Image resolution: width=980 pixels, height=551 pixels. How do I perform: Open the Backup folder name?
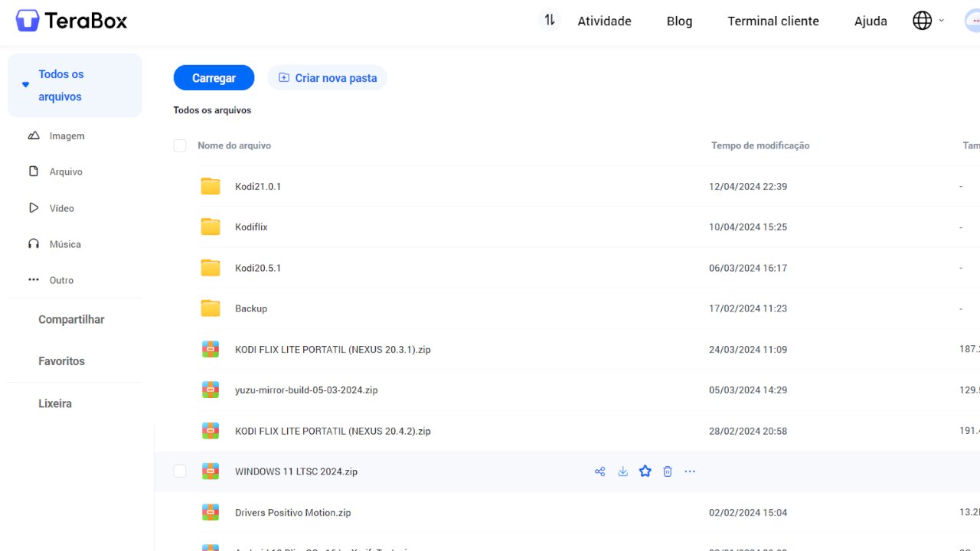[251, 308]
